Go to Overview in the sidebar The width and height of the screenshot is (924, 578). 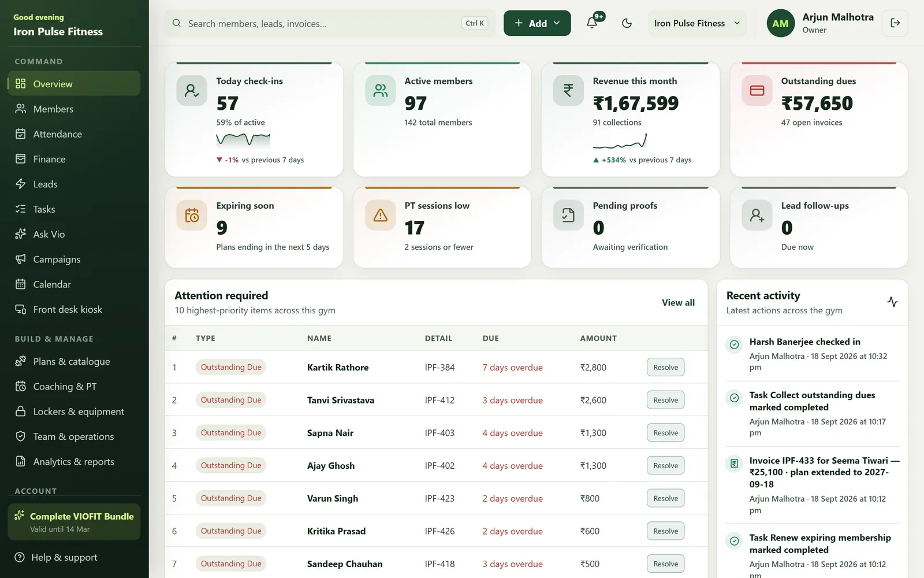pos(74,84)
